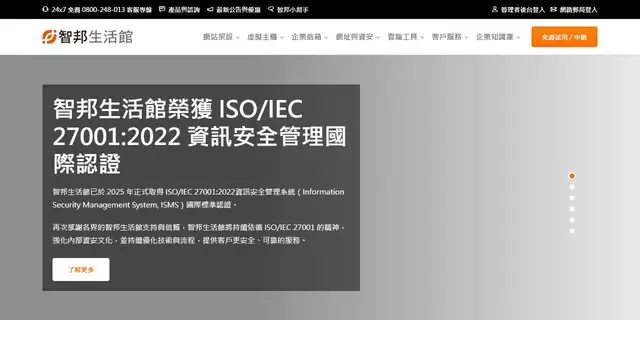Click the ISO/IEC 27001:2022 hero headline
The width and height of the screenshot is (640, 360).
click(x=199, y=136)
